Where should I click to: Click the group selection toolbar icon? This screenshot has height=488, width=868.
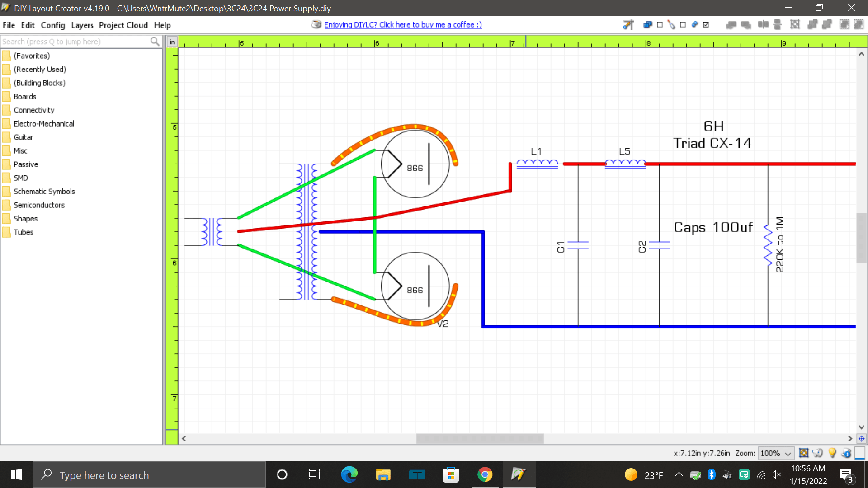click(812, 25)
